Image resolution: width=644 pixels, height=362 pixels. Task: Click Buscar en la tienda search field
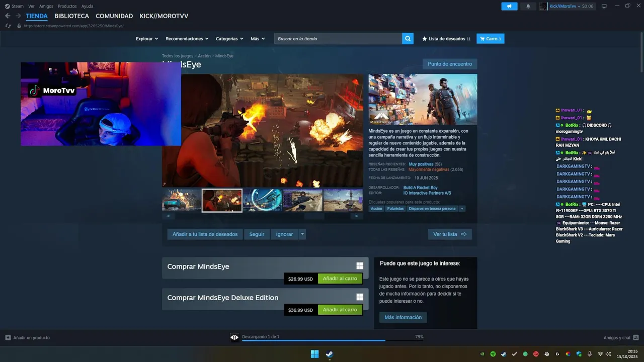[338, 39]
